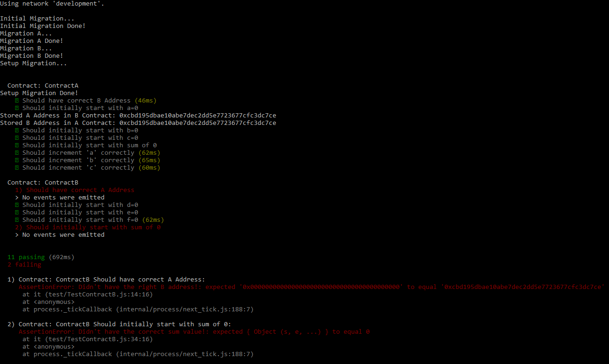Select 'Should initially start with c=0' line
609x364 pixels.
click(77, 138)
